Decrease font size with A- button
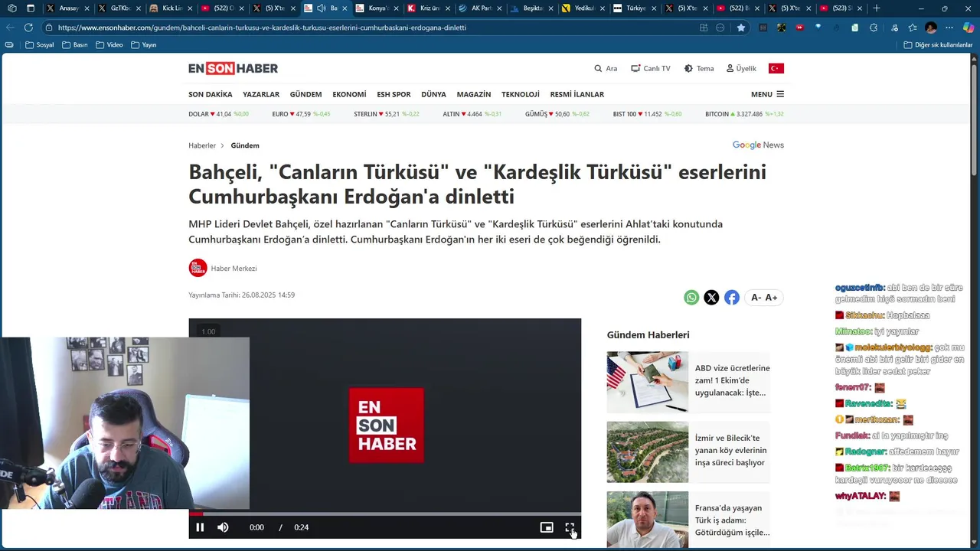The image size is (980, 551). coord(756,298)
